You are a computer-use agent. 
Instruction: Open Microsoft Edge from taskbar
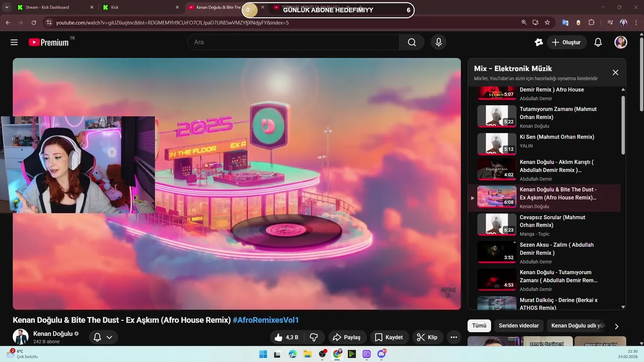[x=293, y=354]
